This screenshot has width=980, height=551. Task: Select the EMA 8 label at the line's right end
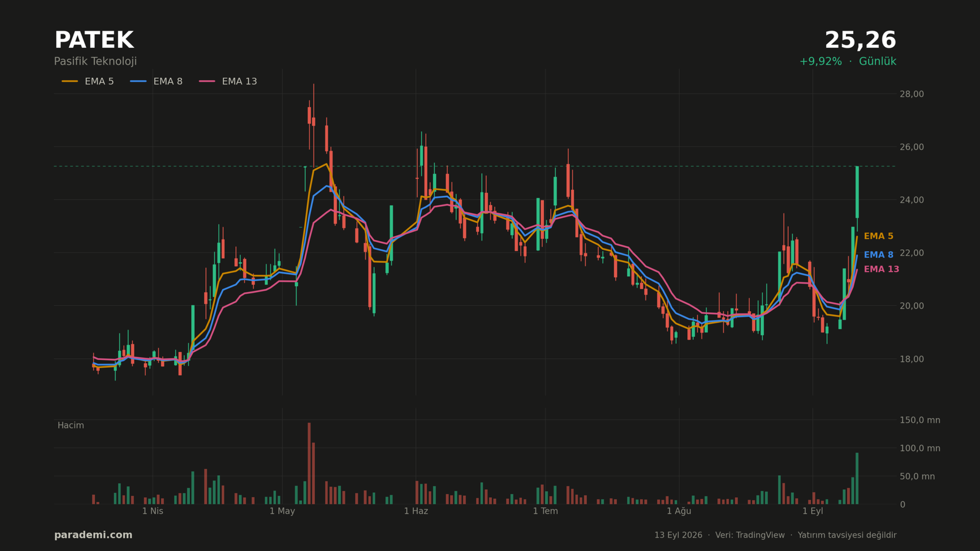pos(878,255)
